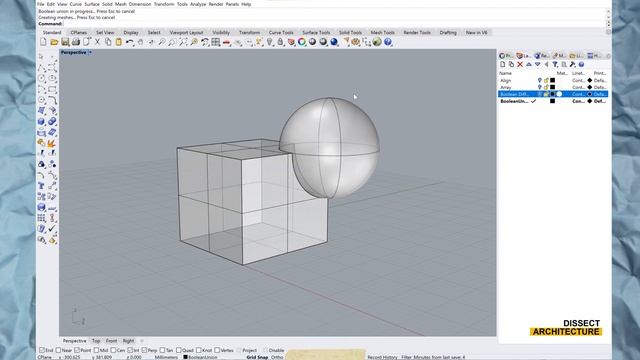Viewport: 640px width, 360px height.
Task: Click the color wheel Object Properties icon
Action: coord(302,42)
